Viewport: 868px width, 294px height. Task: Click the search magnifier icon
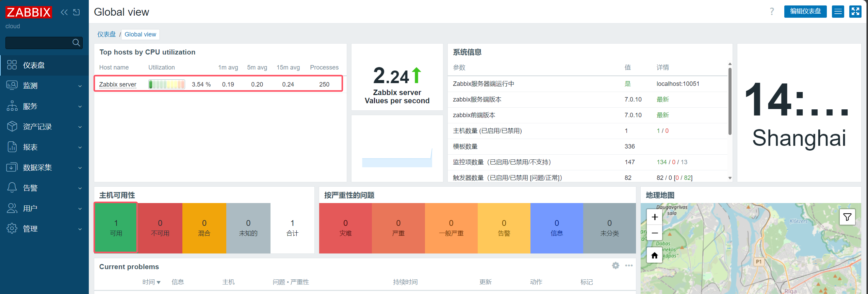76,43
